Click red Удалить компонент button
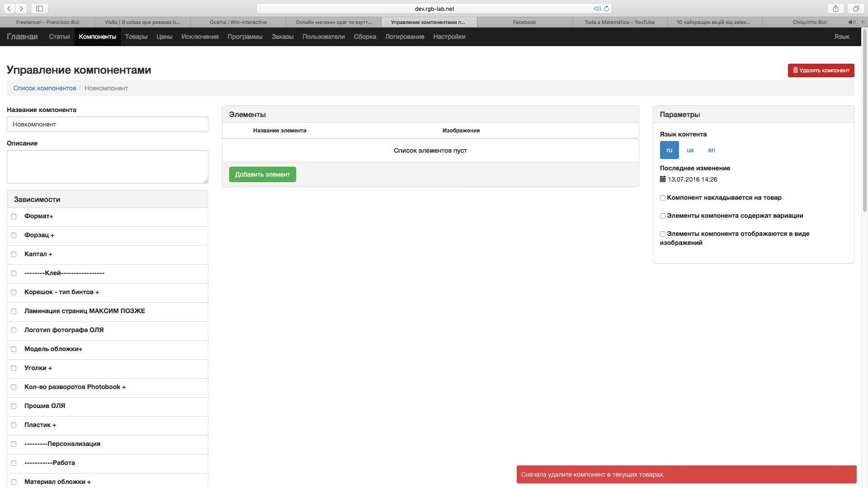Viewport: 868px width, 488px height. pos(821,70)
